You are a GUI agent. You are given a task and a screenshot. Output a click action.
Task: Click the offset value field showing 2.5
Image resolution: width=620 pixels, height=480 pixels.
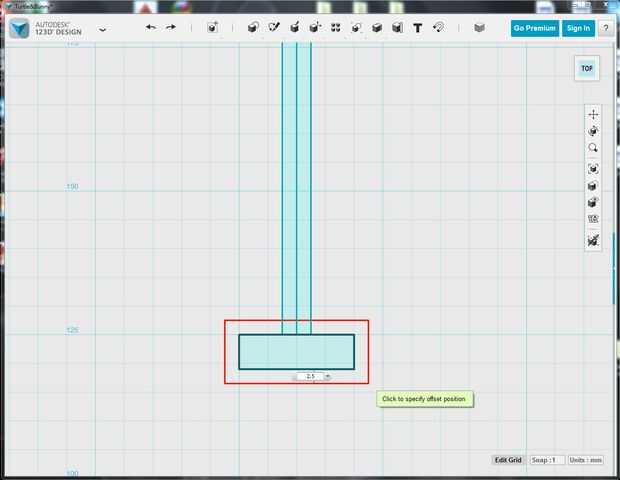[x=310, y=376]
